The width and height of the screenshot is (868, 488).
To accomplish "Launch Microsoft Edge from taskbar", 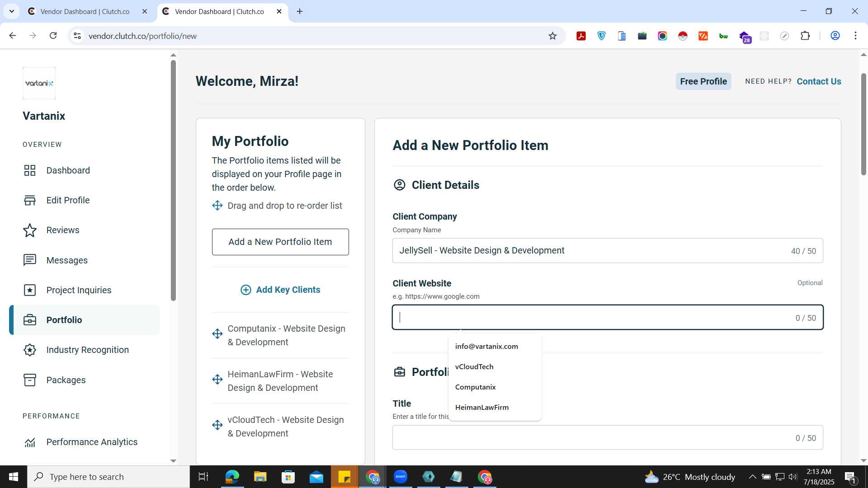I will (232, 477).
